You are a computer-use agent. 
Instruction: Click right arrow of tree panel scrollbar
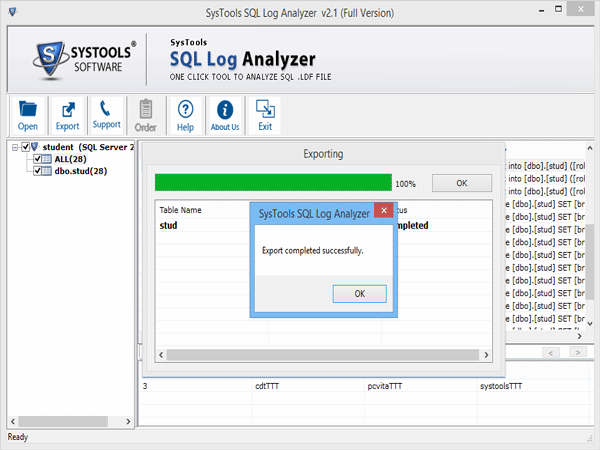pos(128,421)
